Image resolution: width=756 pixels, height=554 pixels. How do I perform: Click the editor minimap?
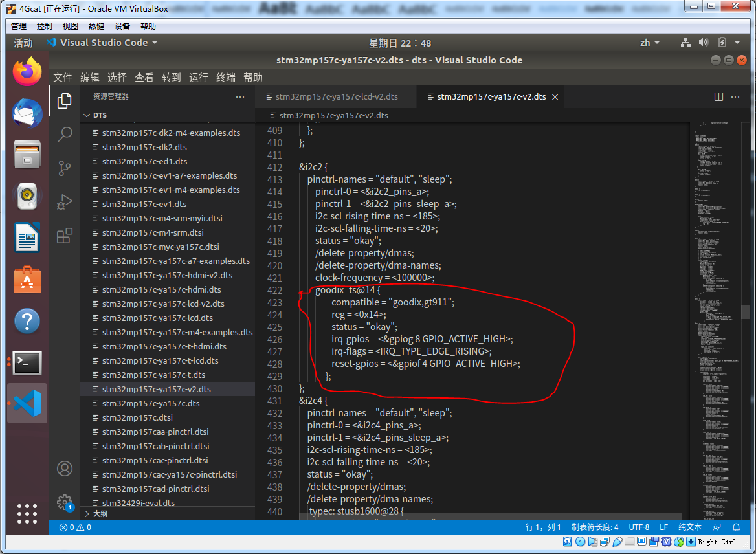(717, 320)
